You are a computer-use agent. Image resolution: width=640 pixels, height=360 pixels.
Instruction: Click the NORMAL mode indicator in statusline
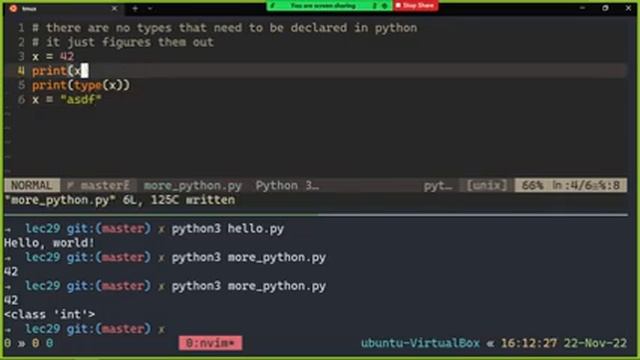32,185
